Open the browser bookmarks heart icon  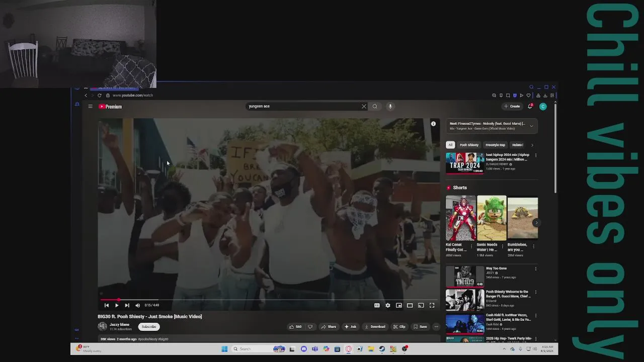(528, 95)
